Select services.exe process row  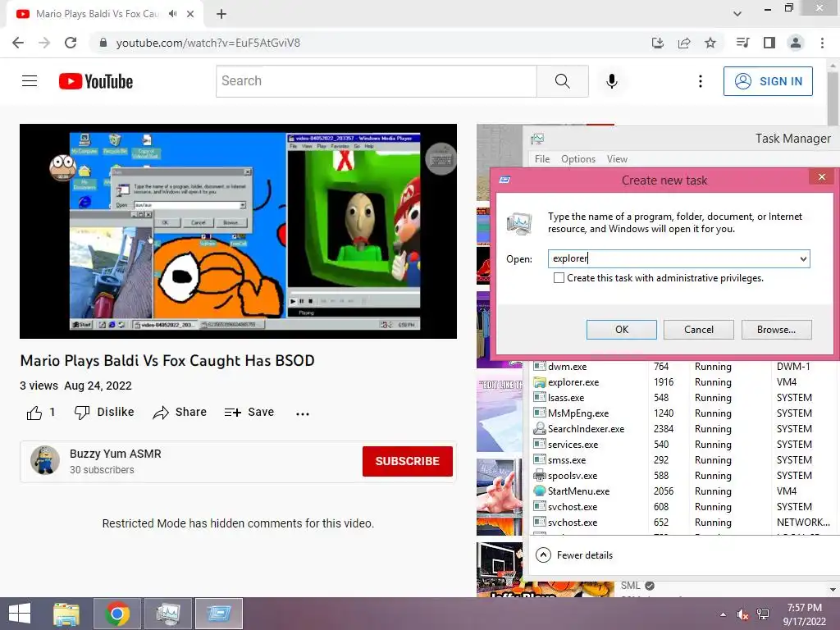click(x=682, y=444)
